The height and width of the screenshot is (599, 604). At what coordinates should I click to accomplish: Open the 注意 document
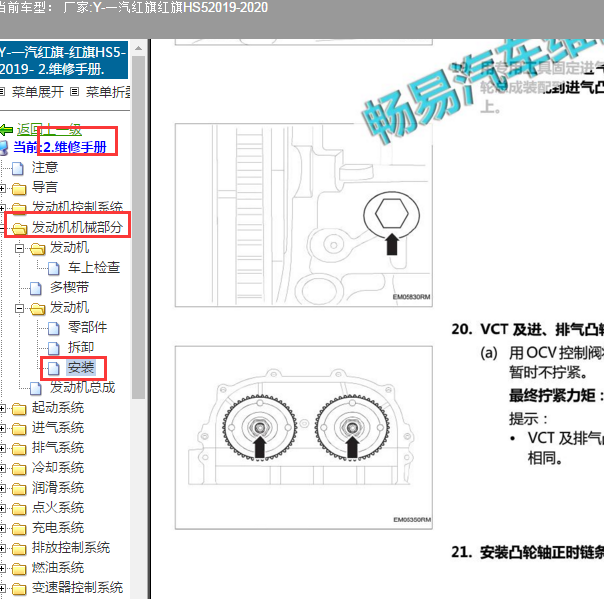[x=45, y=168]
